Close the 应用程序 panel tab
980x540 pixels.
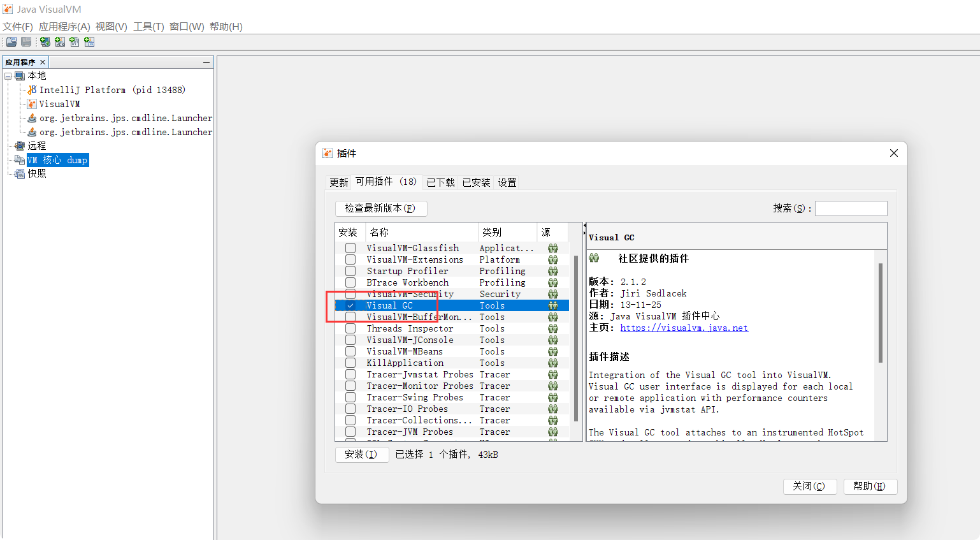click(x=43, y=62)
